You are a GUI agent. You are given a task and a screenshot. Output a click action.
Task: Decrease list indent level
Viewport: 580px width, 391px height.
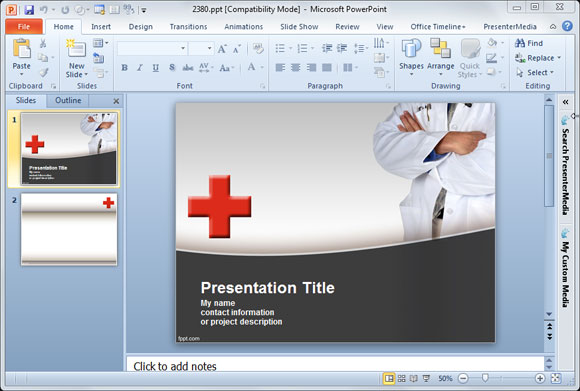coord(327,48)
